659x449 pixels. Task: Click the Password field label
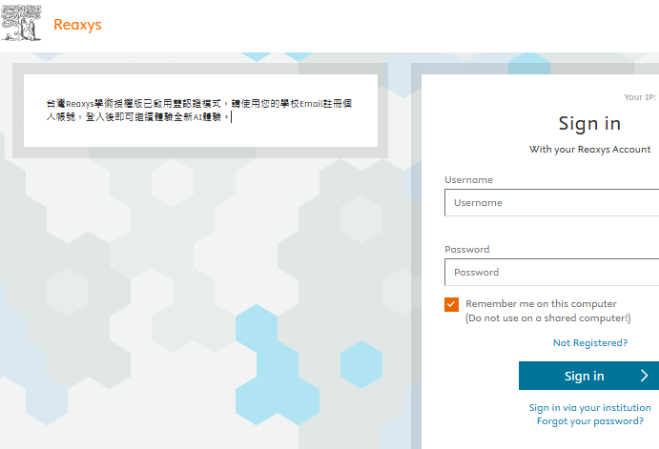467,250
